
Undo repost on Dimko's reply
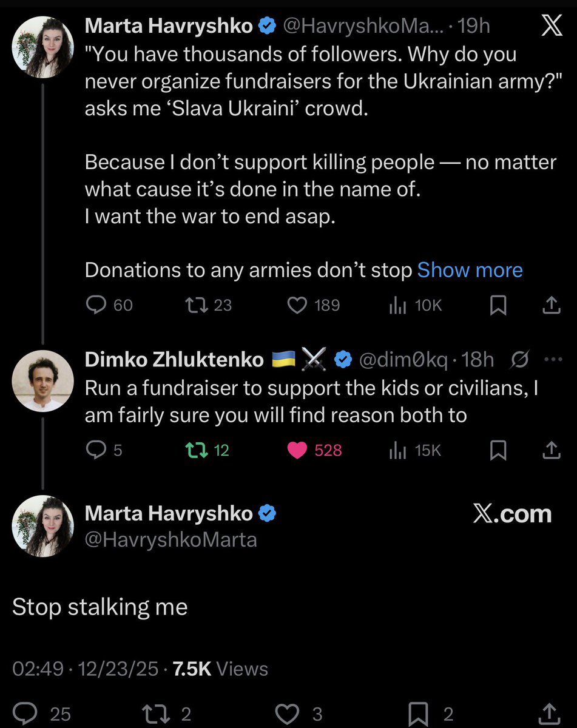(196, 450)
